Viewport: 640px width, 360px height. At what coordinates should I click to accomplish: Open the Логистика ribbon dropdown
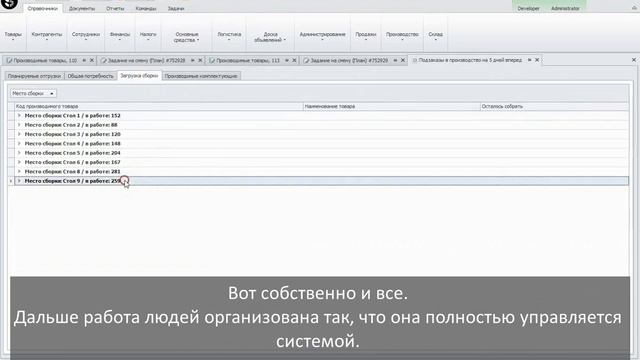[x=229, y=36]
